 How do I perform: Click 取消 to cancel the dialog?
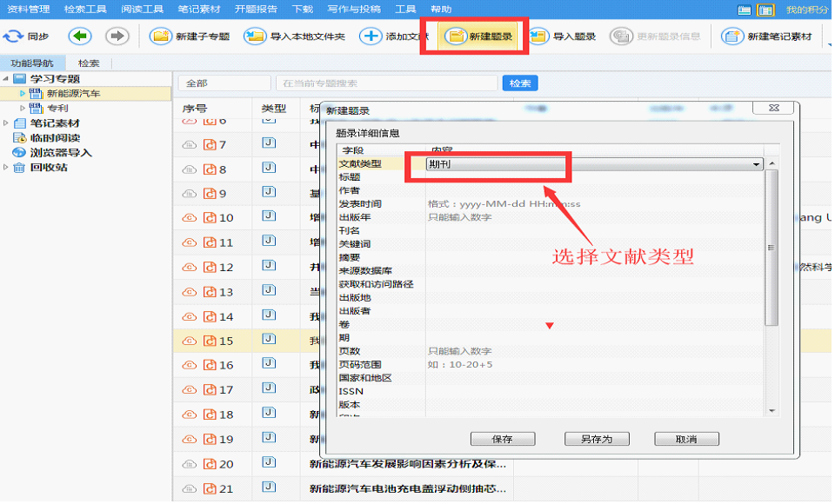tap(686, 439)
